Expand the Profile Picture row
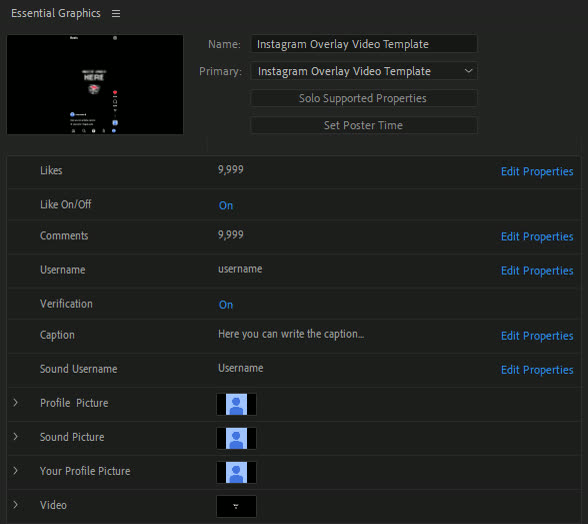588x524 pixels. click(15, 402)
